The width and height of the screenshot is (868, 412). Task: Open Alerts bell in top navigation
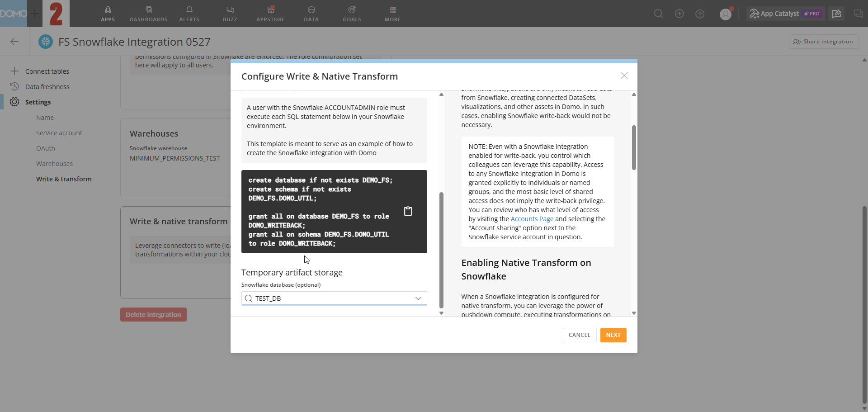coord(189,14)
